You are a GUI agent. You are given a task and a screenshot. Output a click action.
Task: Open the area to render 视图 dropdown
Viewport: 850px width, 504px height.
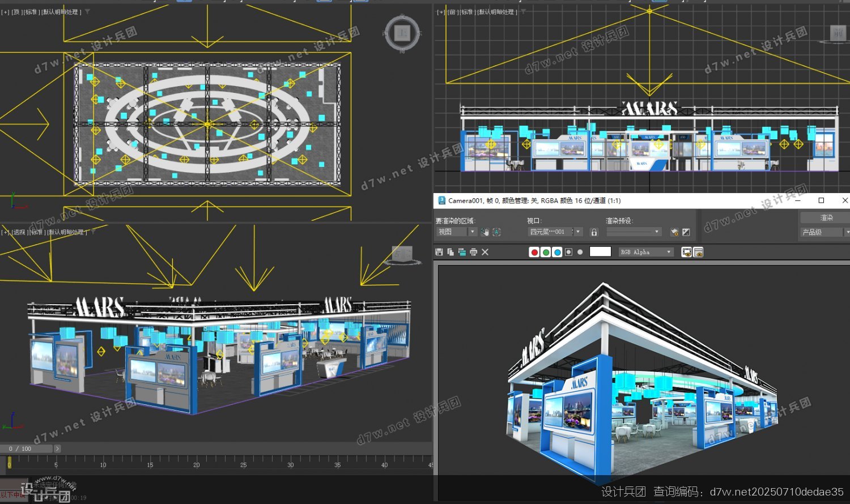[x=456, y=232]
